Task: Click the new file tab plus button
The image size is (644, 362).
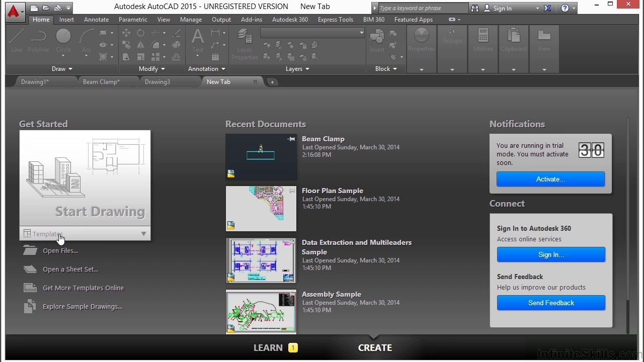Action: (272, 82)
